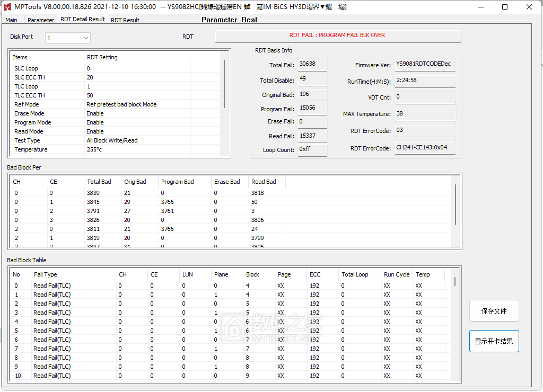Click the Firmware Ver field
543x392 pixels.
[425, 64]
